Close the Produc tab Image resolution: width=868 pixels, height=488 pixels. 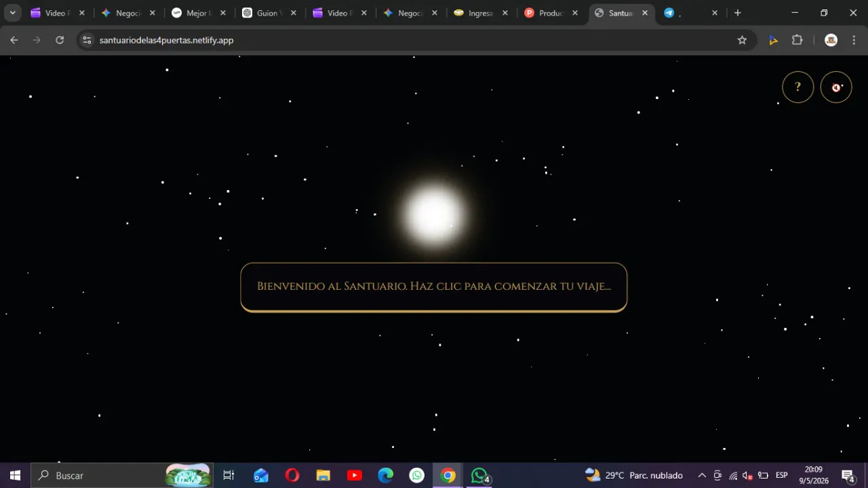click(x=575, y=13)
